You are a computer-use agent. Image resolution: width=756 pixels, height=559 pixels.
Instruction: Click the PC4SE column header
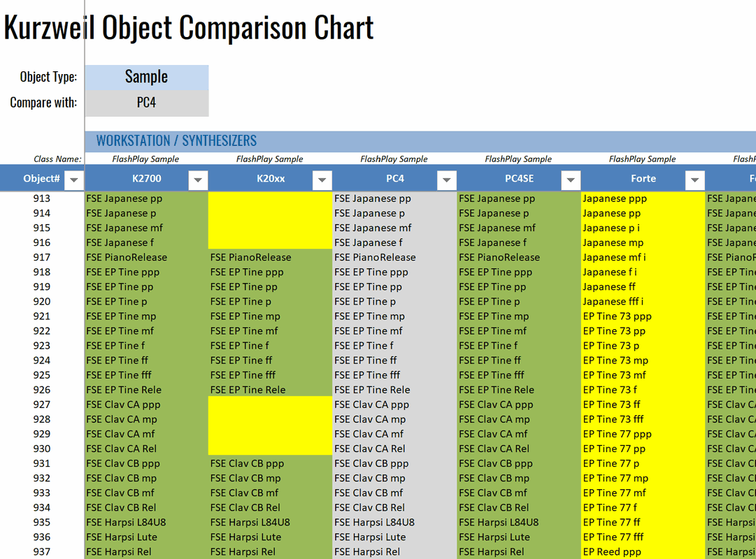[x=519, y=178]
